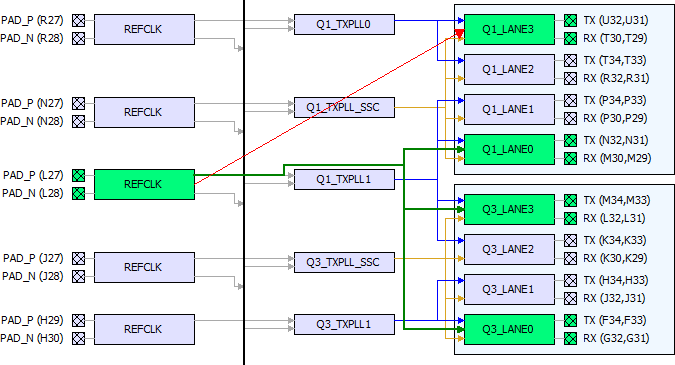The width and height of the screenshot is (675, 365).
Task: Click the Q1_TXPLL1 block
Action: click(x=344, y=179)
